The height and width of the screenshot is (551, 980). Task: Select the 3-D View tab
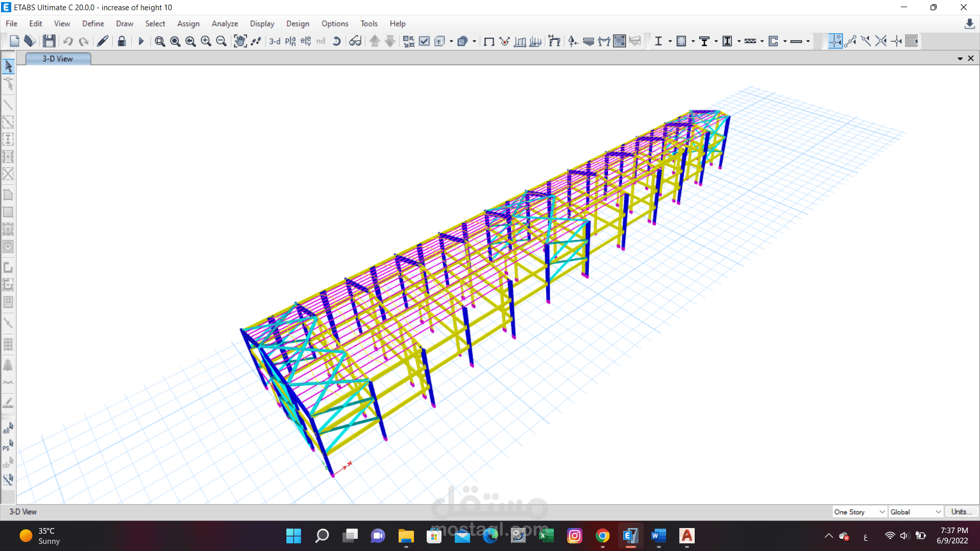point(58,59)
